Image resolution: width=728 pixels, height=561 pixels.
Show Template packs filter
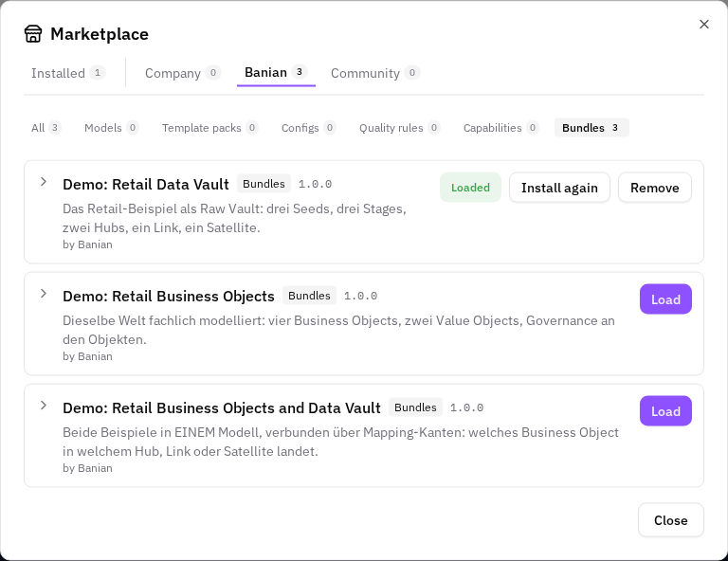pyautogui.click(x=209, y=128)
